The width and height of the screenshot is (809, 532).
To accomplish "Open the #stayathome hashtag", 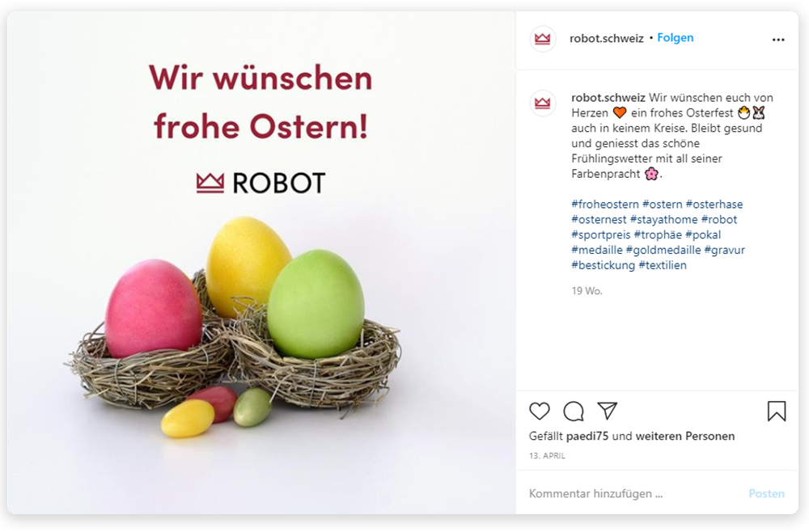I will [x=663, y=220].
